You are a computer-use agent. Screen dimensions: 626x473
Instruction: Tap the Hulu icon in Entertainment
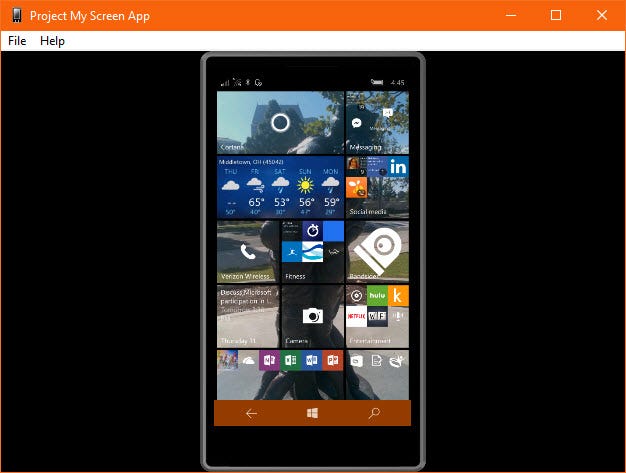click(x=377, y=295)
